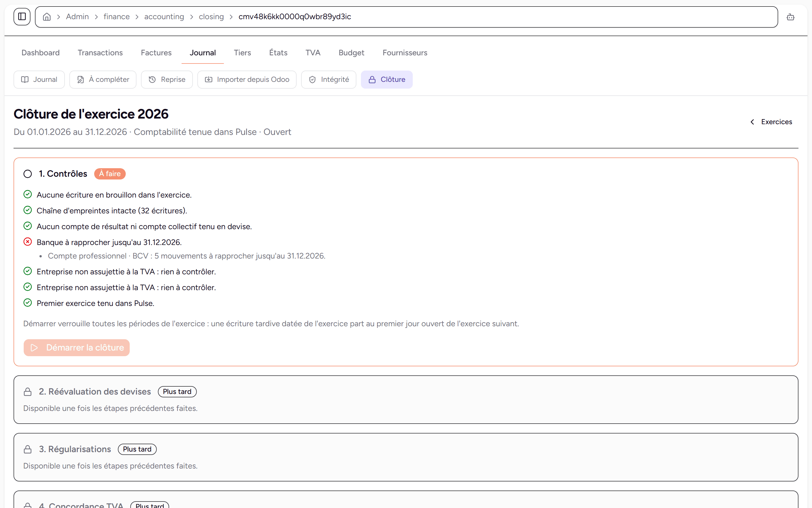
Task: Click the assistant bot icon at top right
Action: [x=790, y=17]
